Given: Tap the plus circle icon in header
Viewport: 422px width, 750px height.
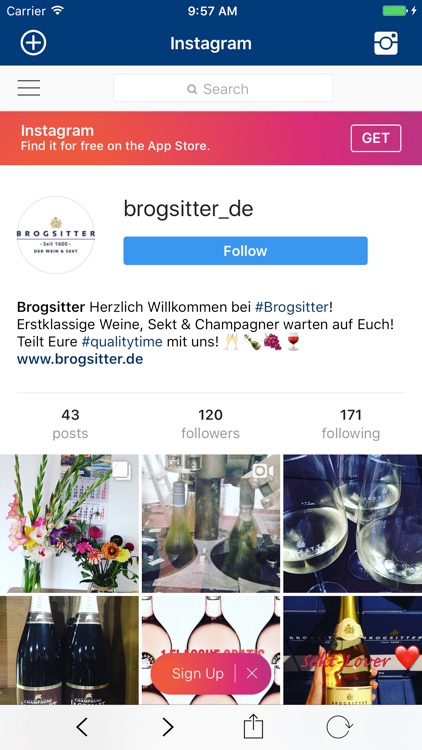Looking at the screenshot, I should click(33, 43).
